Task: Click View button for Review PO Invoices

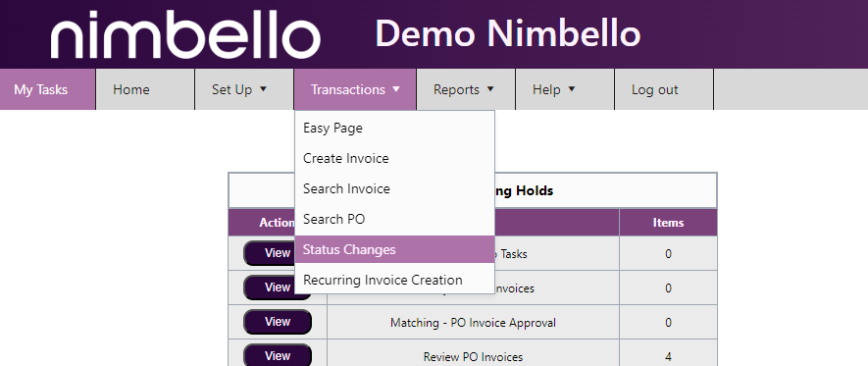Action: pyautogui.click(x=278, y=355)
